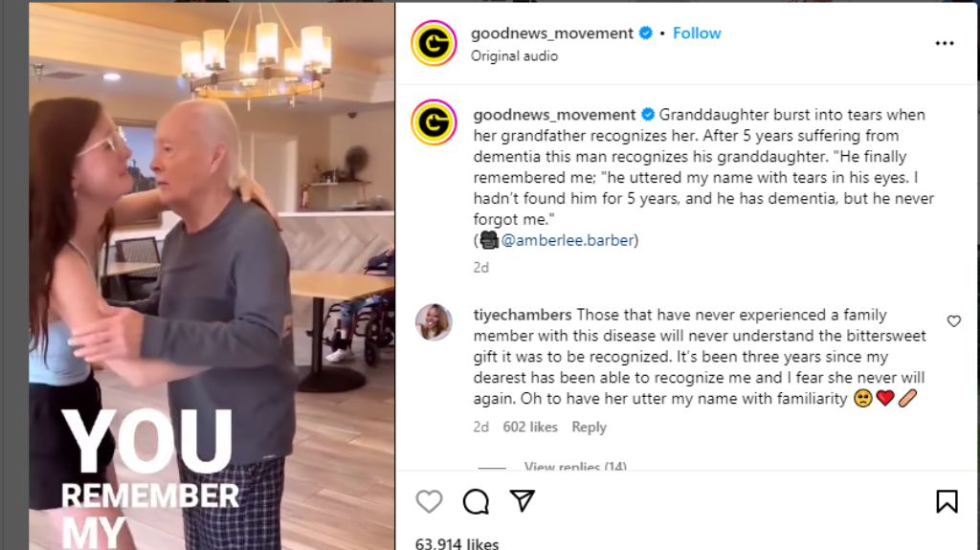Open the Original audio link
The height and width of the screenshot is (550, 980).
514,56
